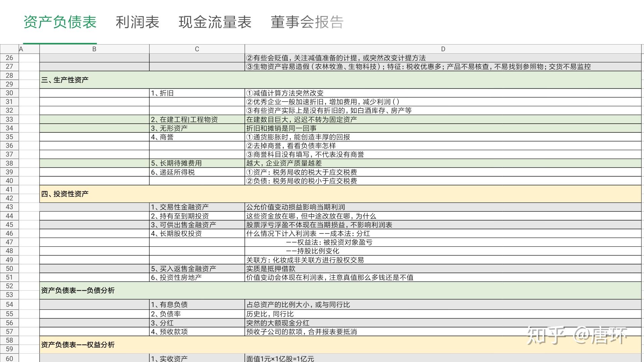This screenshot has width=644, height=362.
Task: Open the 现金流量表 tab
Action: pos(215,22)
